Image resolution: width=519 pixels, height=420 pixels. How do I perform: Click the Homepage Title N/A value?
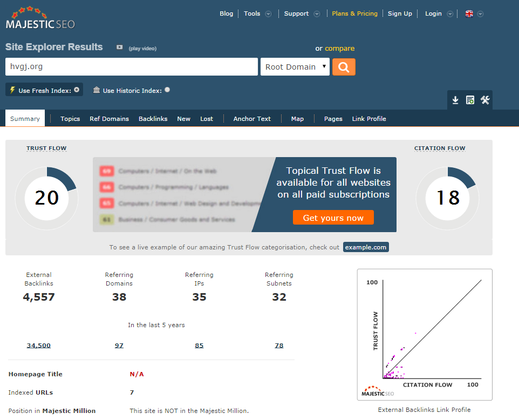(136, 374)
